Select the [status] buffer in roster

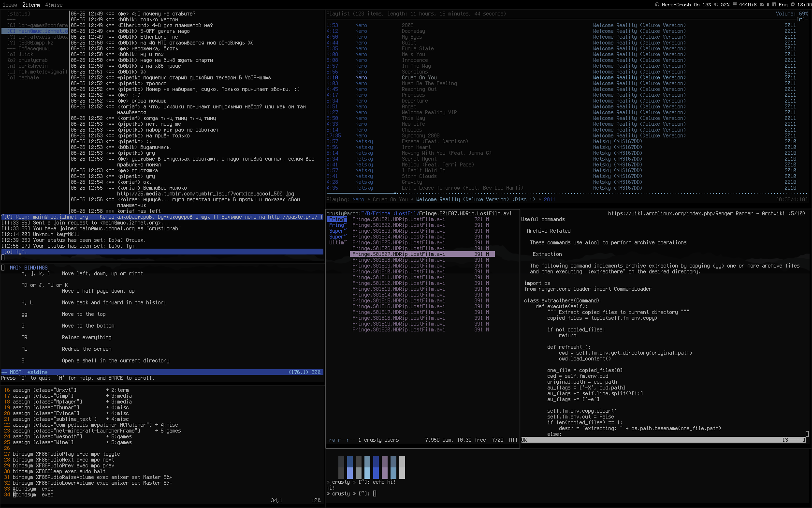point(18,14)
